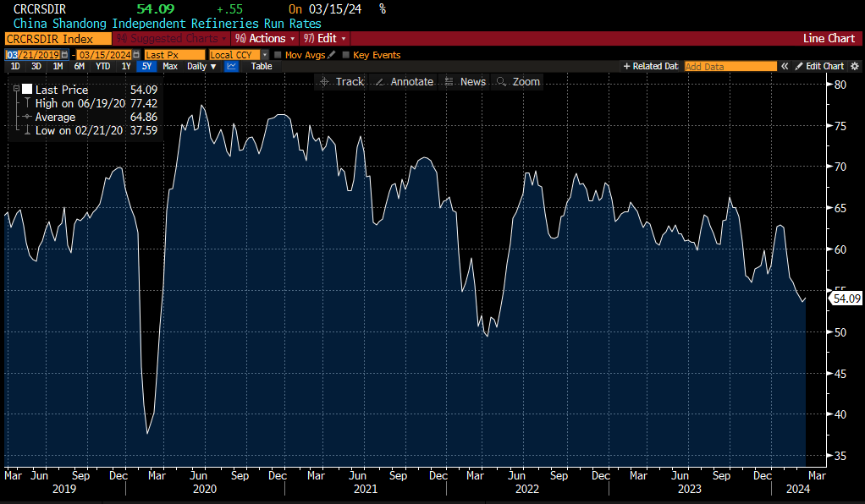Select the 1M time range
The width and height of the screenshot is (865, 504).
58,66
